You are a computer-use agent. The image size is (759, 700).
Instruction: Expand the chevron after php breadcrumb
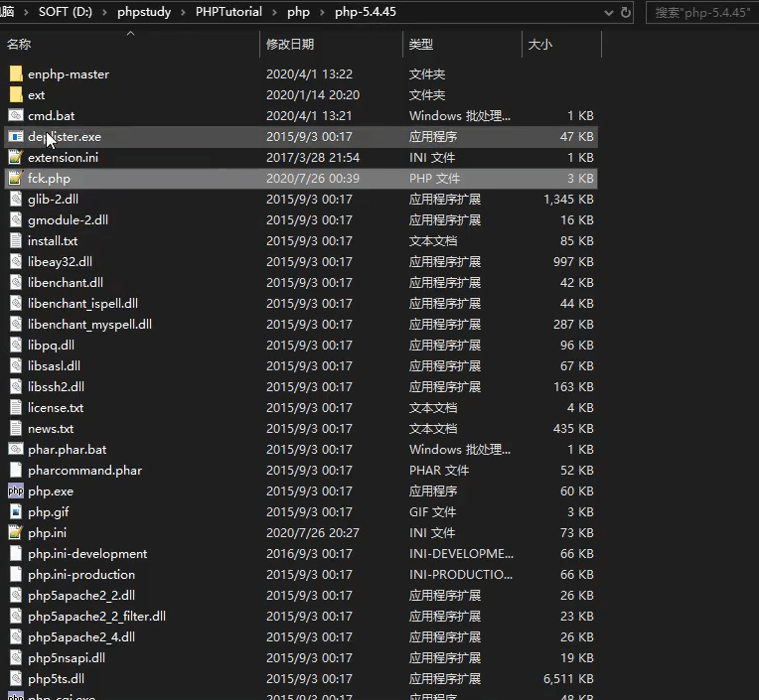(x=322, y=12)
